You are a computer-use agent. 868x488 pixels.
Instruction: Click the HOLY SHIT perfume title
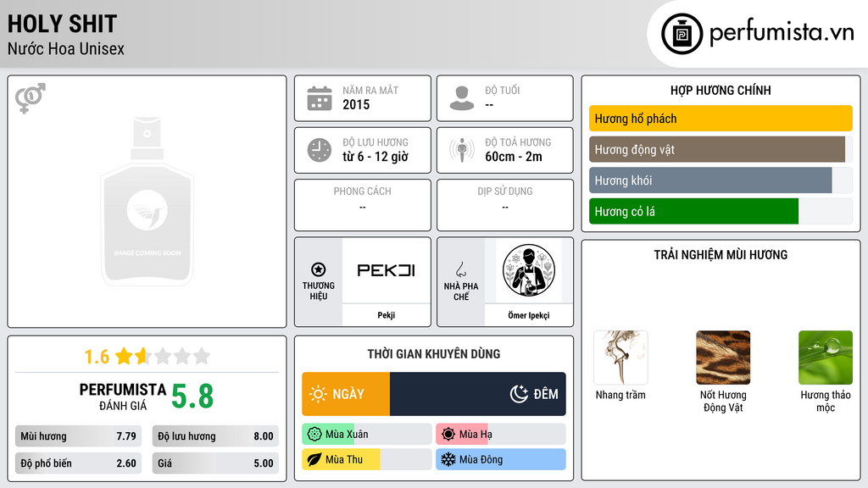coord(62,24)
